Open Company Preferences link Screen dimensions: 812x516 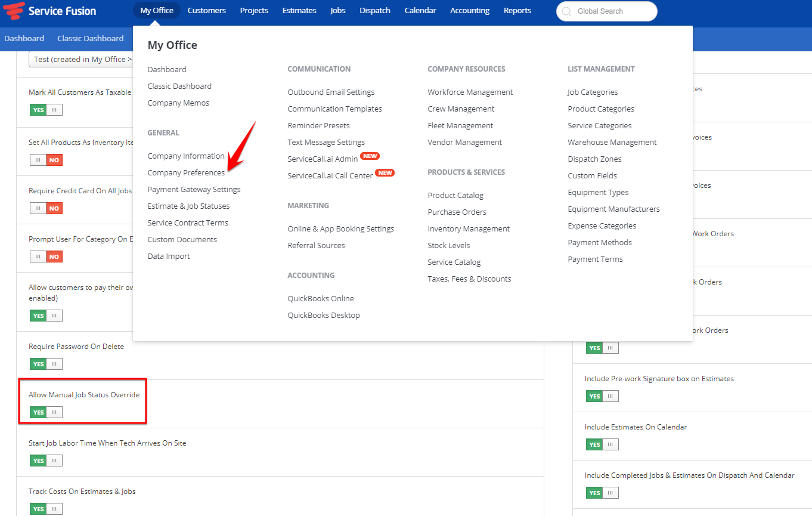tap(186, 172)
